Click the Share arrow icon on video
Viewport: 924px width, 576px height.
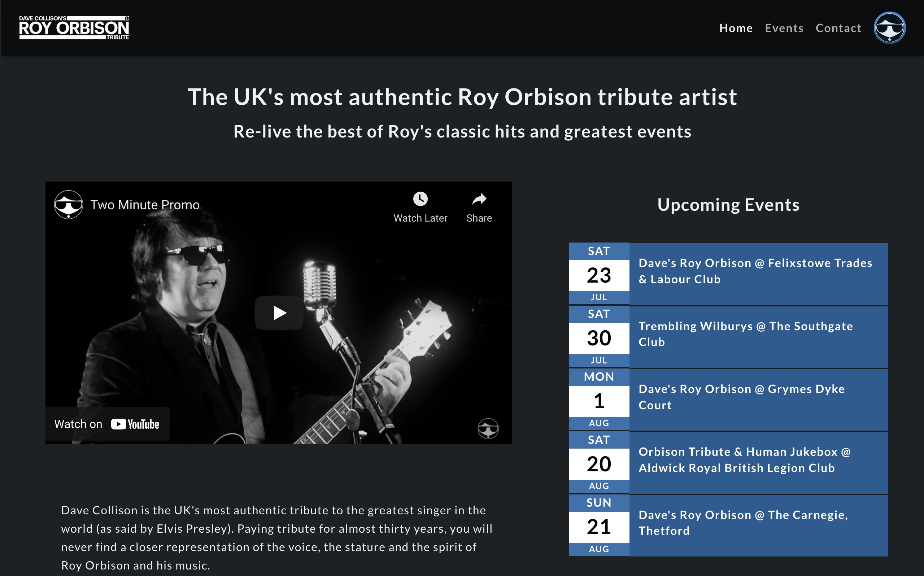tap(479, 199)
